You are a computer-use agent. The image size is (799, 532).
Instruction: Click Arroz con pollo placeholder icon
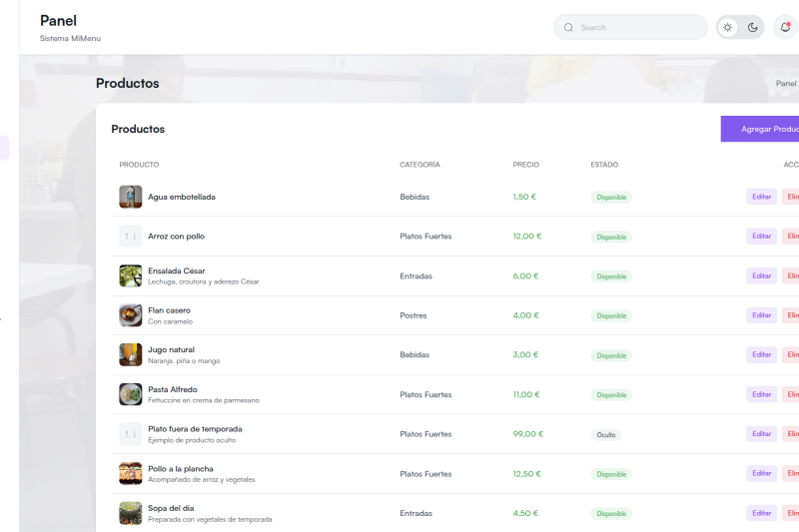click(131, 237)
